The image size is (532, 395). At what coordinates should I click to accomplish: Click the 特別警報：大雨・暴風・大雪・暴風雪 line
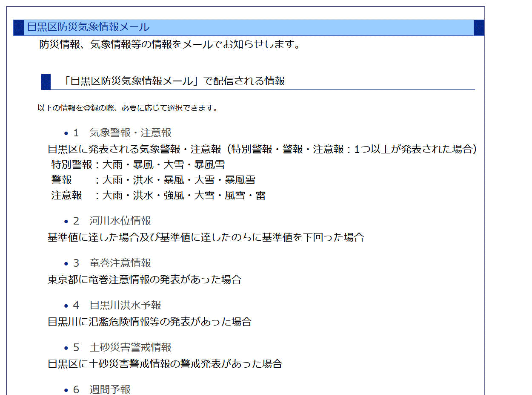pos(138,165)
